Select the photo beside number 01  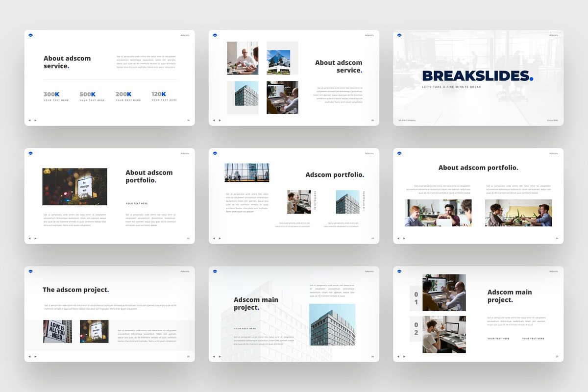[x=444, y=293]
